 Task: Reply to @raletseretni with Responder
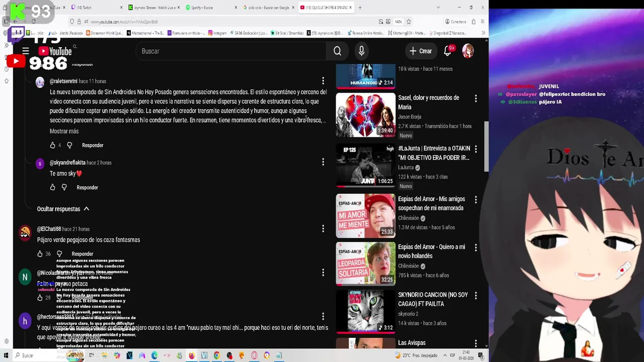[x=93, y=145]
